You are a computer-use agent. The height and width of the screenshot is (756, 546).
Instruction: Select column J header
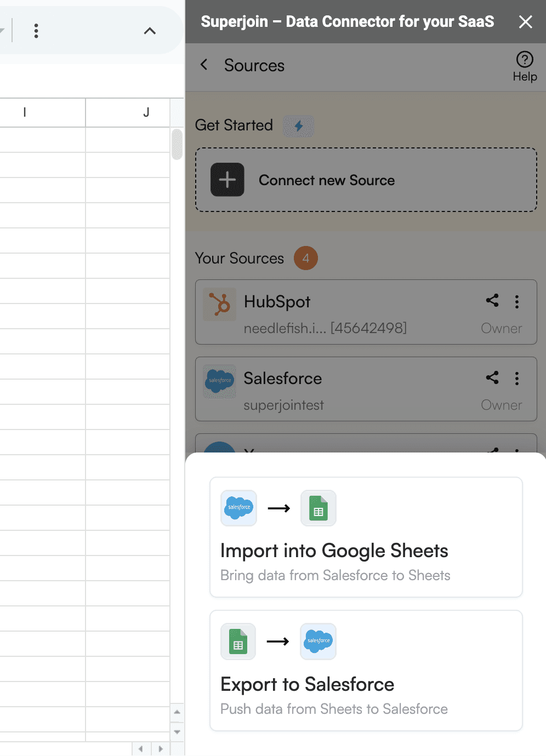coord(128,112)
